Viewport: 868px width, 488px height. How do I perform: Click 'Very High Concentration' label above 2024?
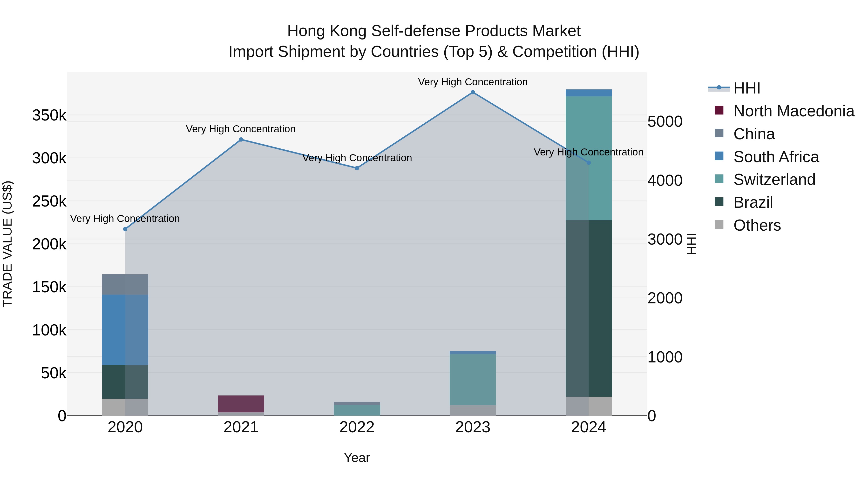point(589,152)
